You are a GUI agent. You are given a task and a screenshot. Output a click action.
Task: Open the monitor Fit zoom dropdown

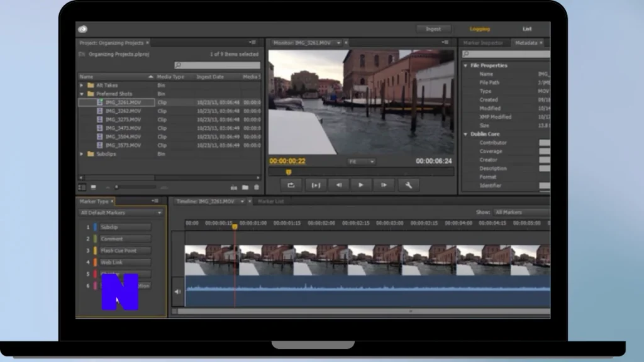tap(362, 162)
